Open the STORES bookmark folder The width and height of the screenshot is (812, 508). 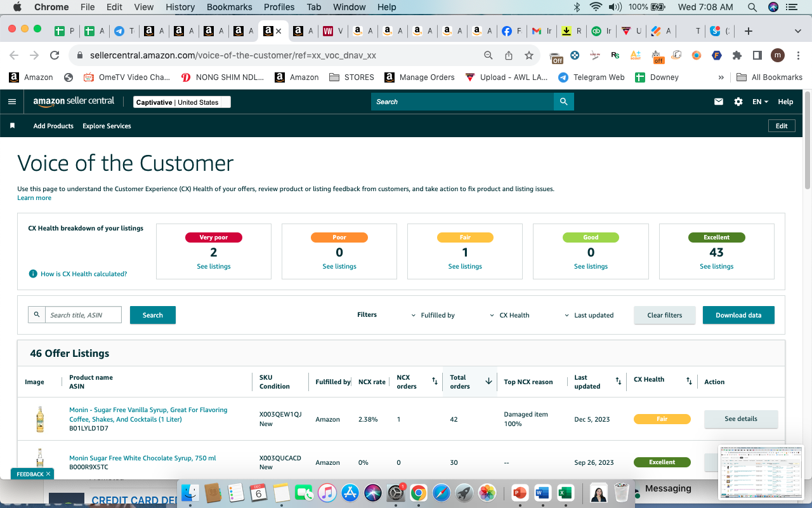coord(351,77)
